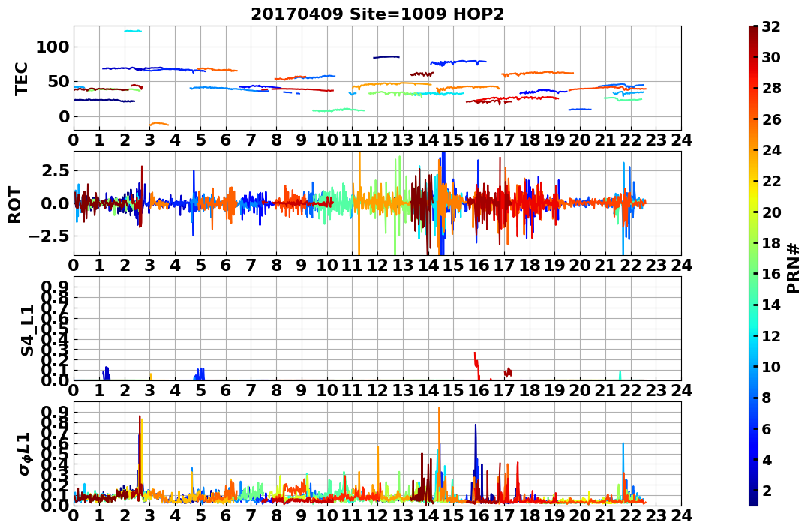The width and height of the screenshot is (808, 532).
Task: Click hour 22 tick under sigma-phi panel
Action: (631, 516)
